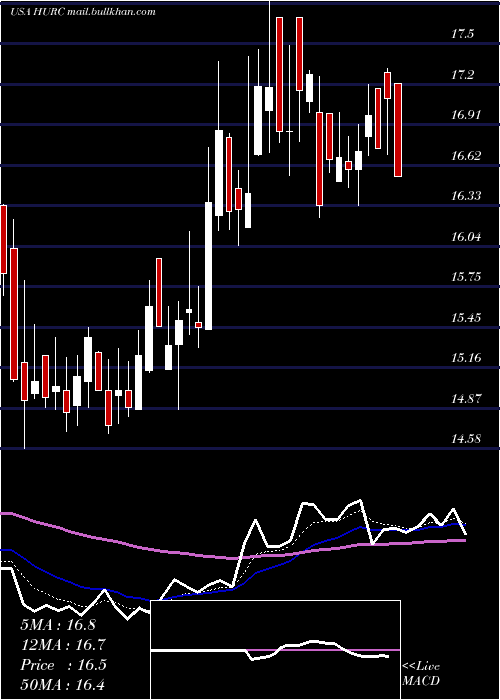500x700 pixels.
Task: Click the 'Price : 16.5' readout
Action: tap(63, 665)
